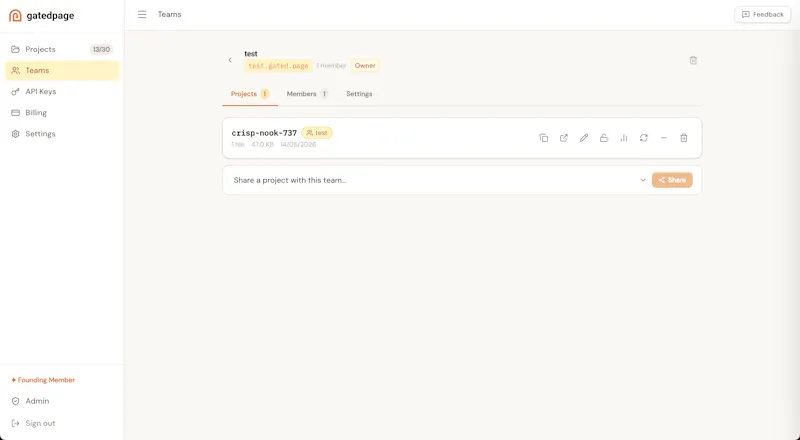Click the Owner role badge

pyautogui.click(x=365, y=66)
